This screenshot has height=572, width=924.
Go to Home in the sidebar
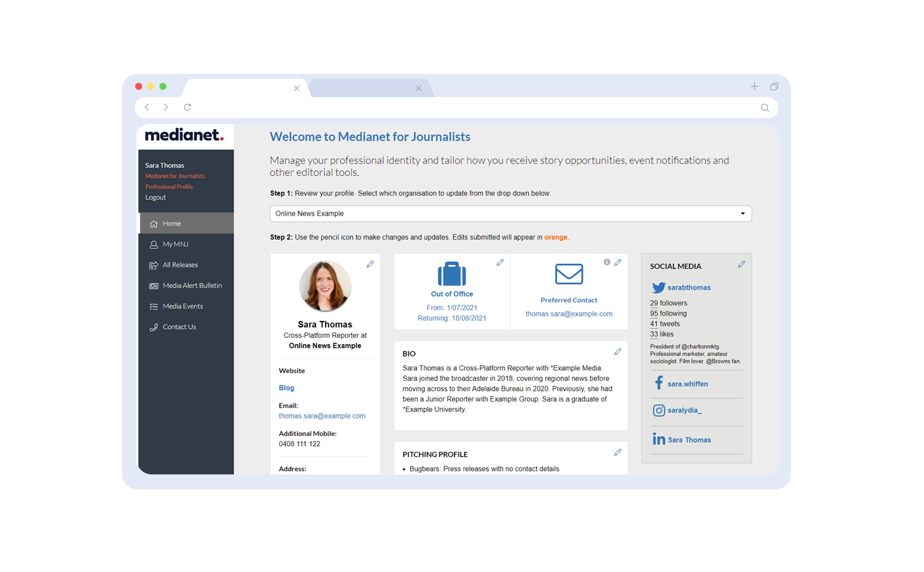186,224
